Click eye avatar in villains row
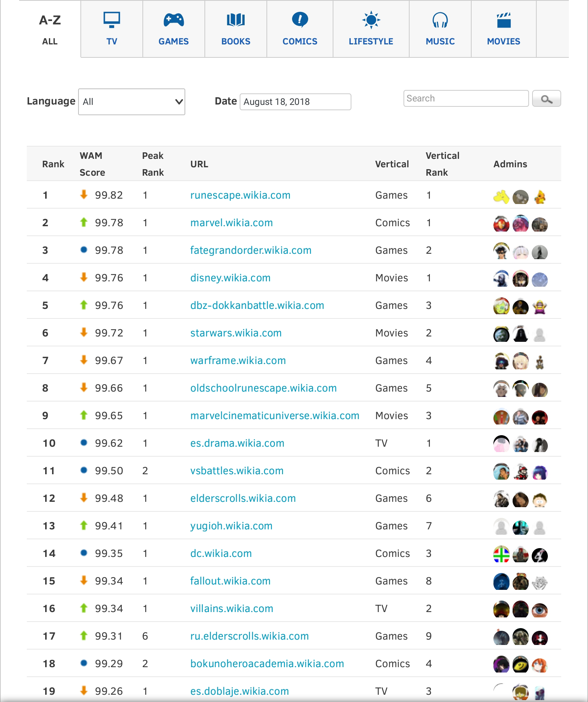Viewport: 588px width, 702px height. pyautogui.click(x=539, y=611)
